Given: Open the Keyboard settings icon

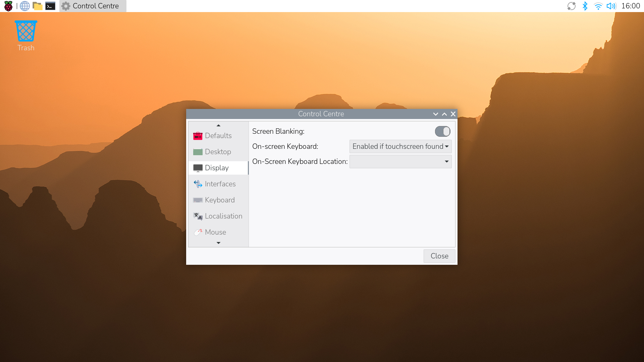Looking at the screenshot, I should coord(198,200).
